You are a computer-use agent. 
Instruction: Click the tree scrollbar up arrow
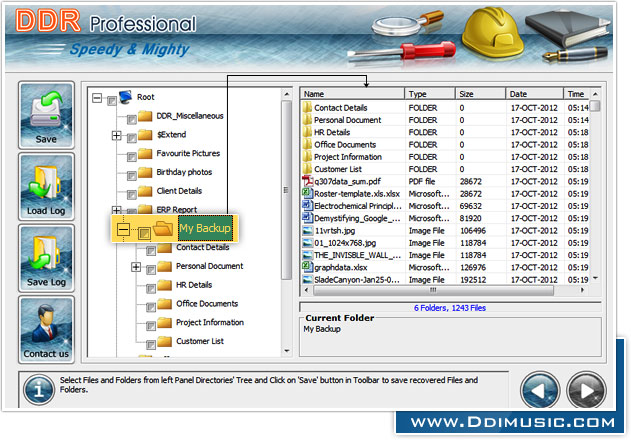(x=286, y=95)
